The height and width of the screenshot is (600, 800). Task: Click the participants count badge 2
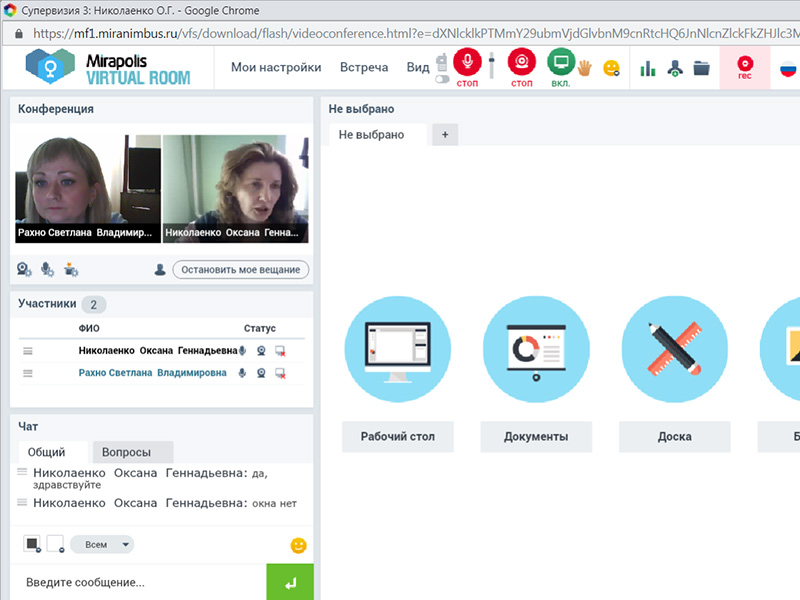click(x=94, y=305)
